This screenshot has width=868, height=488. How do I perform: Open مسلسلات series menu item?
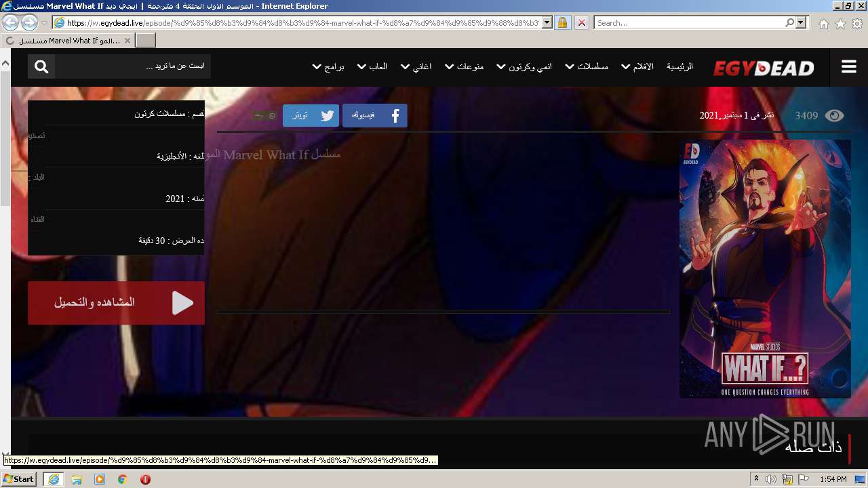tap(593, 66)
